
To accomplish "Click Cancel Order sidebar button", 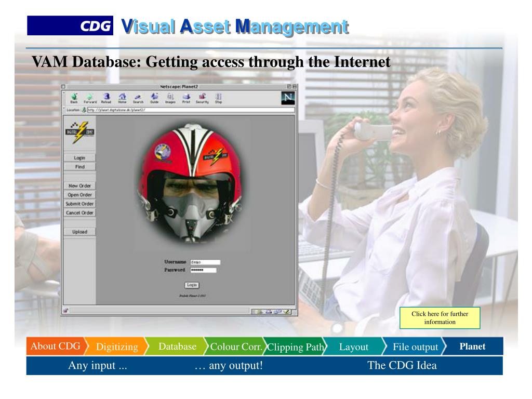I will 79,212.
